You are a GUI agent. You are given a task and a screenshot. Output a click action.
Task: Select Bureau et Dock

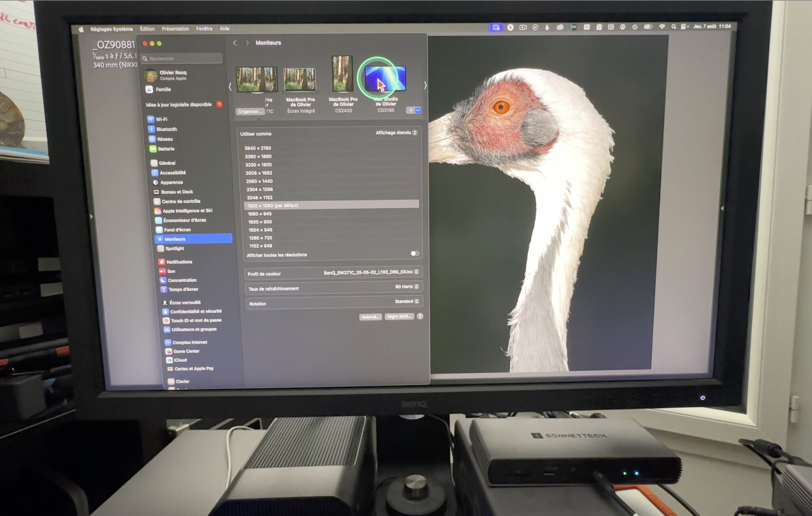[173, 192]
